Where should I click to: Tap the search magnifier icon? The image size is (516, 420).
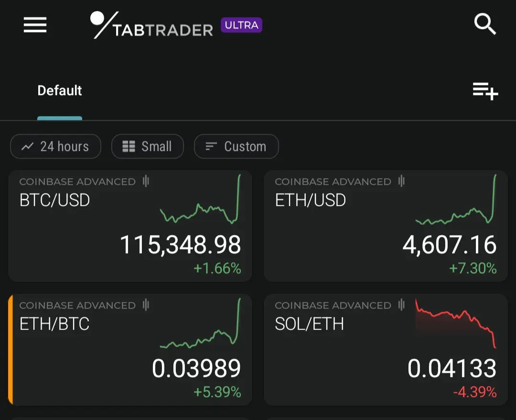pos(485,24)
